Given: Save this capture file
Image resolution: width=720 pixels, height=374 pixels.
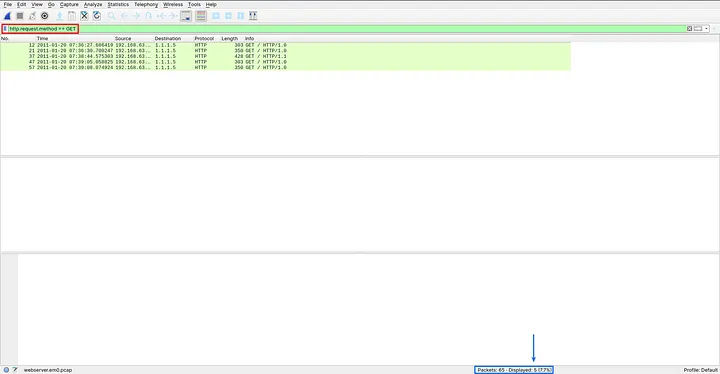Looking at the screenshot, I should pyautogui.click(x=72, y=16).
